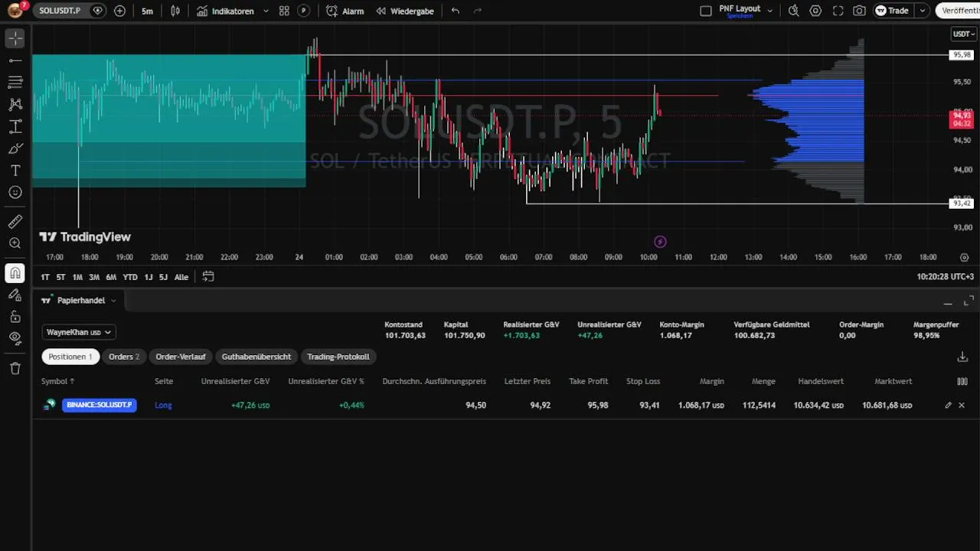Toggle the eye icon beside SOLUSDT.P symbol
This screenshot has width=980, height=551.
(x=97, y=11)
